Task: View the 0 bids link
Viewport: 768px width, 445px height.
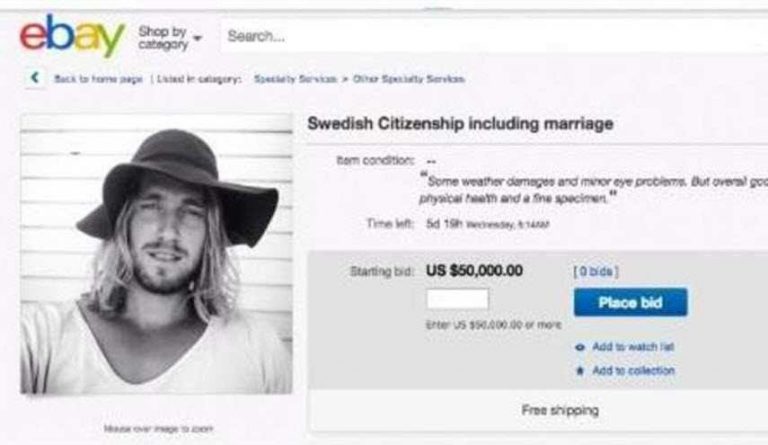Action: click(592, 270)
